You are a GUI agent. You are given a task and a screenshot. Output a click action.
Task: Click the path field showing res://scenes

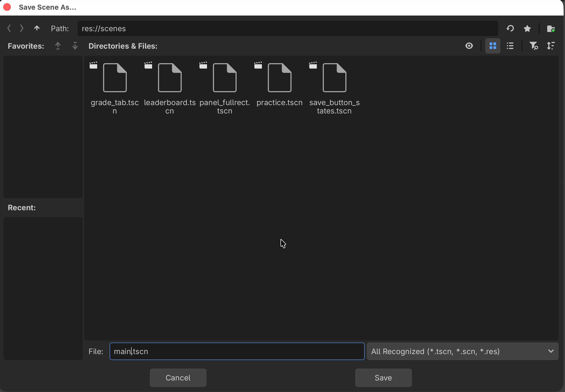point(288,28)
